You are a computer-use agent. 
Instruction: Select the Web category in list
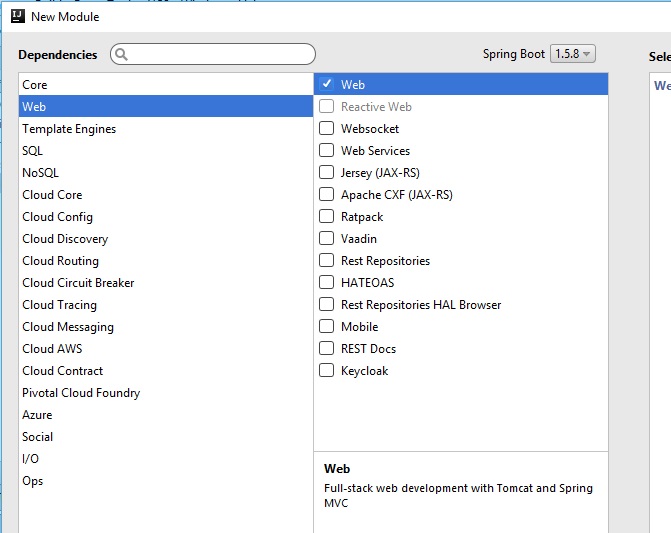click(166, 106)
